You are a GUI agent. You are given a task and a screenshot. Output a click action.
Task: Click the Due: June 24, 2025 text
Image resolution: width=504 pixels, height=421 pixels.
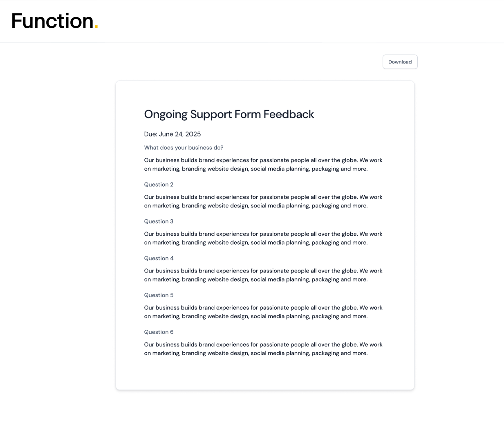[172, 134]
